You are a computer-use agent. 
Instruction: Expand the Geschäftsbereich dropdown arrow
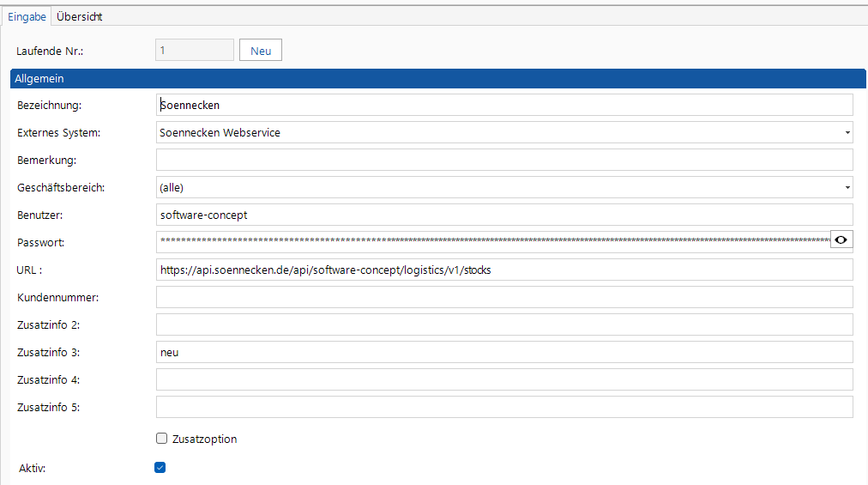[x=847, y=187]
